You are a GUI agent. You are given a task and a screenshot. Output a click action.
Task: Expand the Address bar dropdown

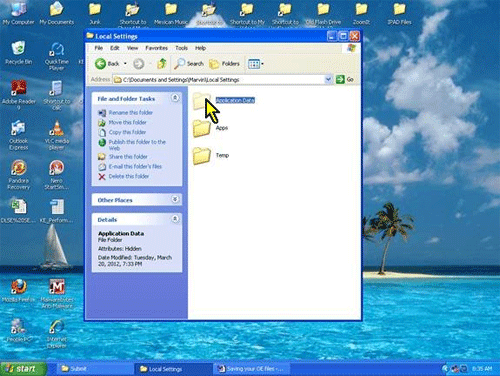pyautogui.click(x=328, y=79)
